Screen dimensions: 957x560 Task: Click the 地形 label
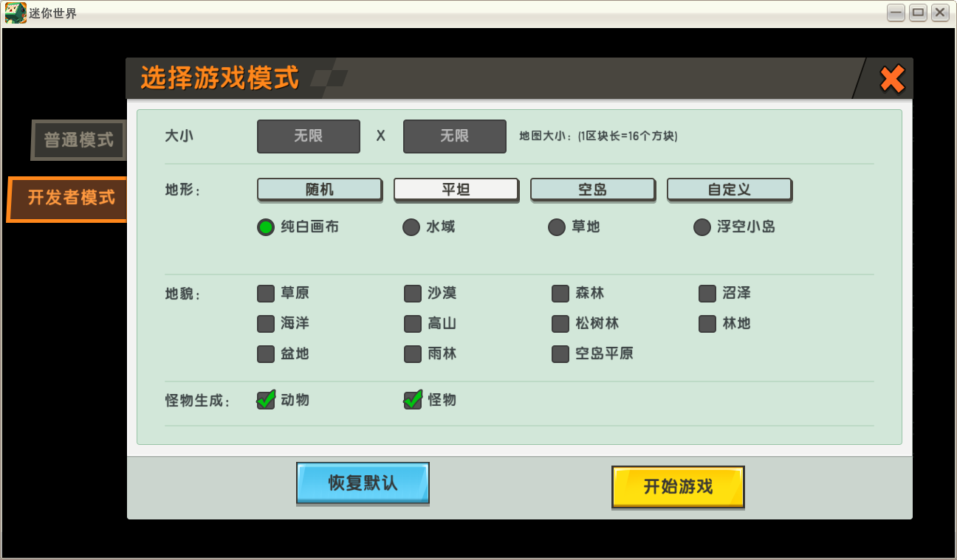coord(182,190)
